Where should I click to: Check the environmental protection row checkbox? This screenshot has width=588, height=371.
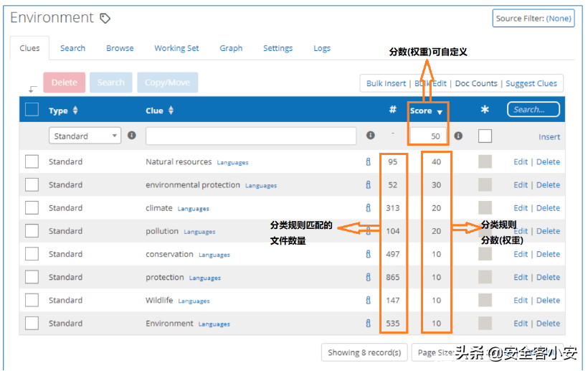click(32, 185)
